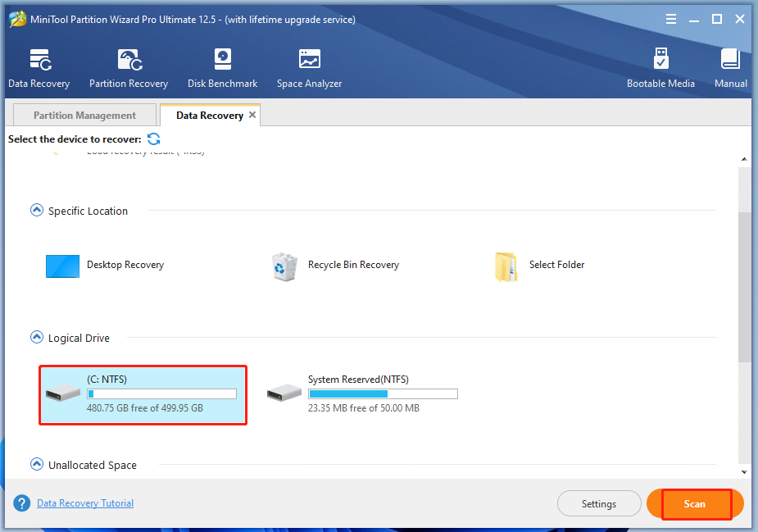Click the Scan button
Screen dimensions: 758x532
(695, 504)
